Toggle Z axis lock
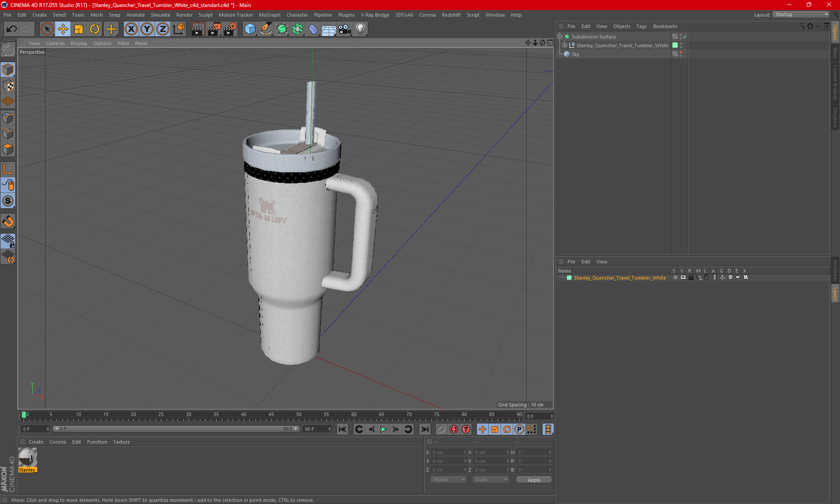The width and height of the screenshot is (840, 504). [x=163, y=29]
